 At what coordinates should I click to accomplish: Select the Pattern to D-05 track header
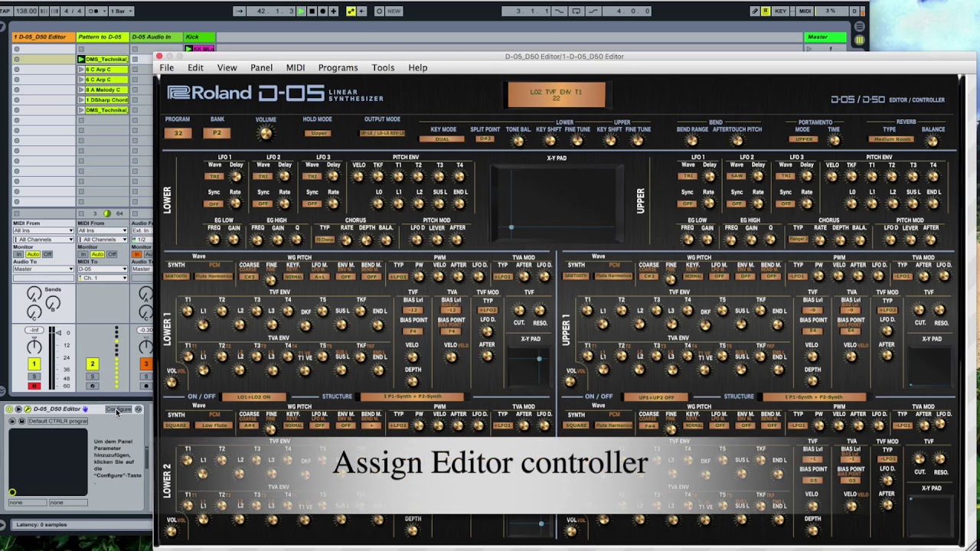[x=103, y=37]
